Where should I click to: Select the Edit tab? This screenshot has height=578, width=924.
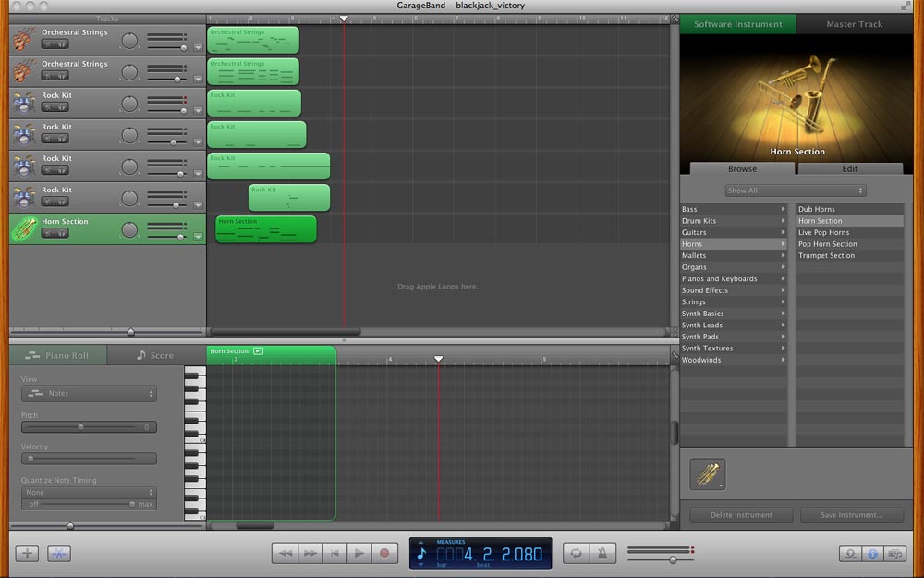849,168
